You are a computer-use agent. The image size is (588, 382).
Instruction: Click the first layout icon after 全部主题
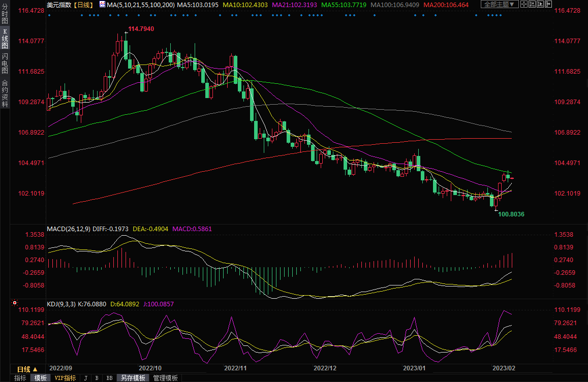[524, 4]
